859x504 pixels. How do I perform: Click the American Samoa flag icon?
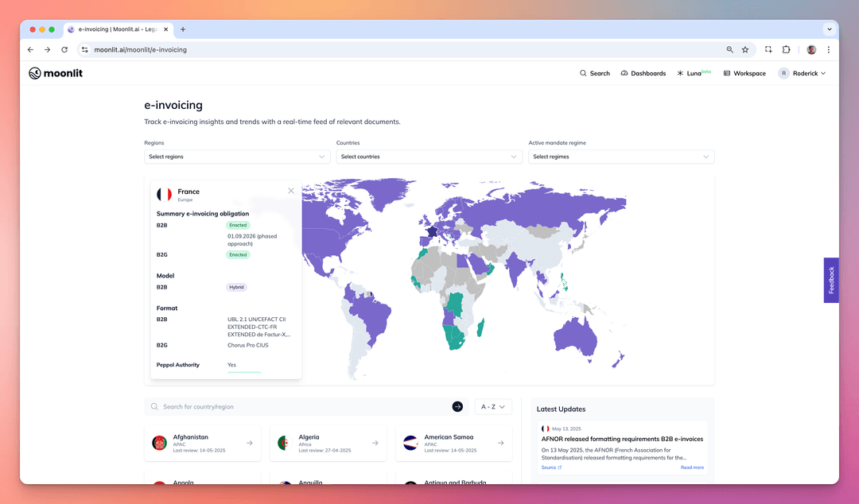click(410, 443)
